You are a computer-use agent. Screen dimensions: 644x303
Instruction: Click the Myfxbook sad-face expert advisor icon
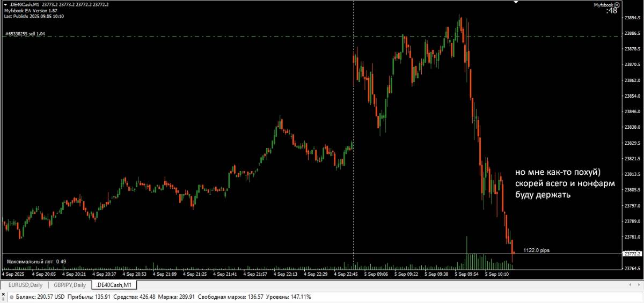click(616, 4)
